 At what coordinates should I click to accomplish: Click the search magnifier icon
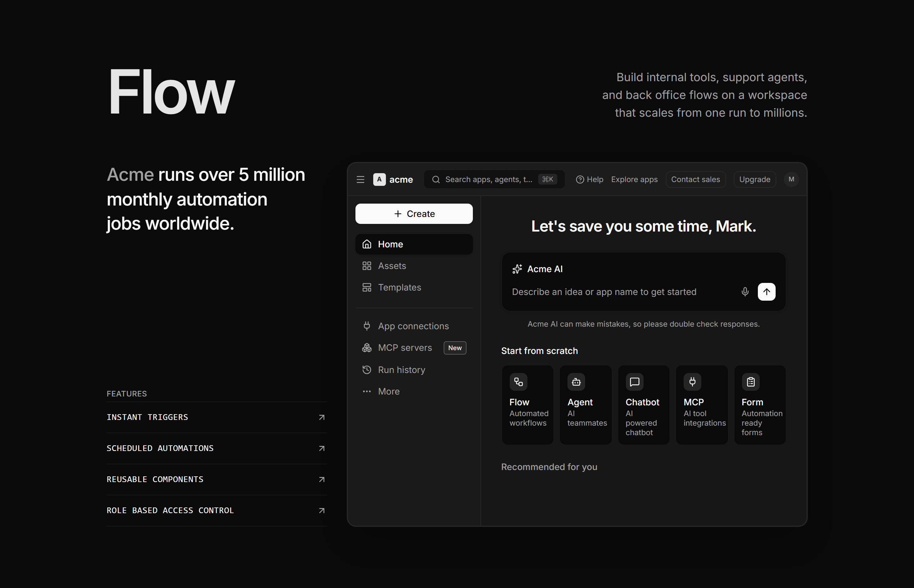click(x=436, y=180)
